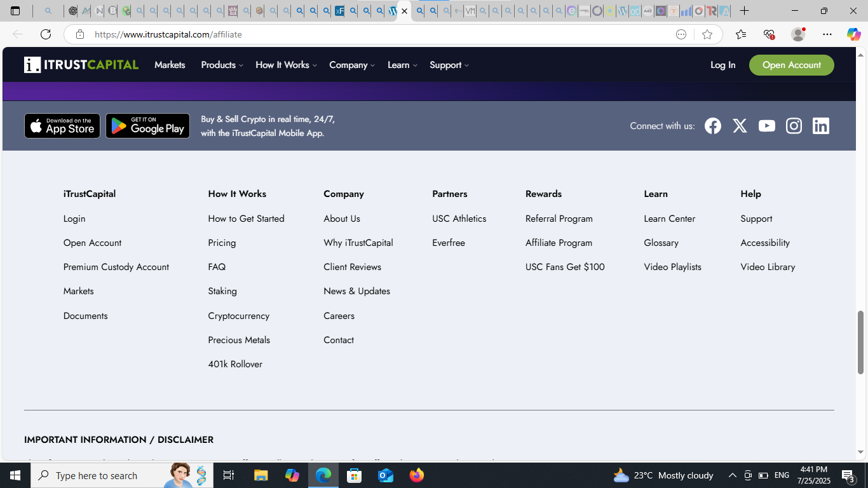Screen dimensions: 868x488
Task: Expand the Products dropdown menu
Action: coord(222,65)
